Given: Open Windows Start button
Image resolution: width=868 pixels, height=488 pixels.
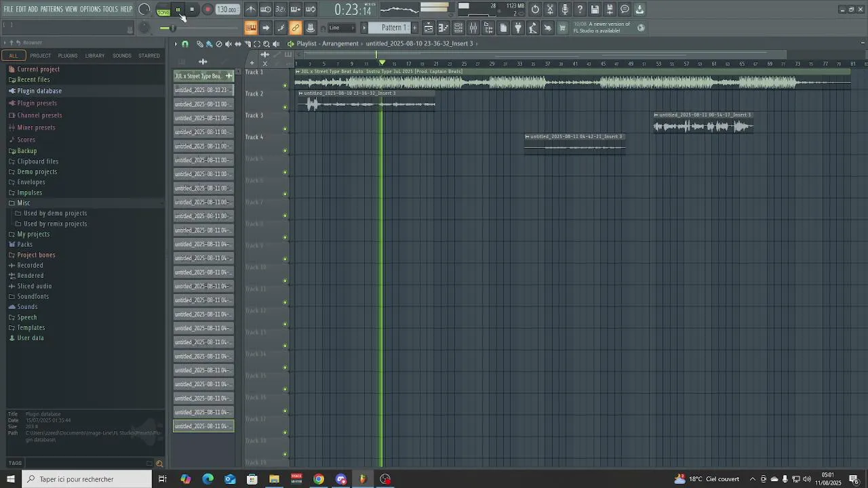Looking at the screenshot, I should click(x=11, y=479).
